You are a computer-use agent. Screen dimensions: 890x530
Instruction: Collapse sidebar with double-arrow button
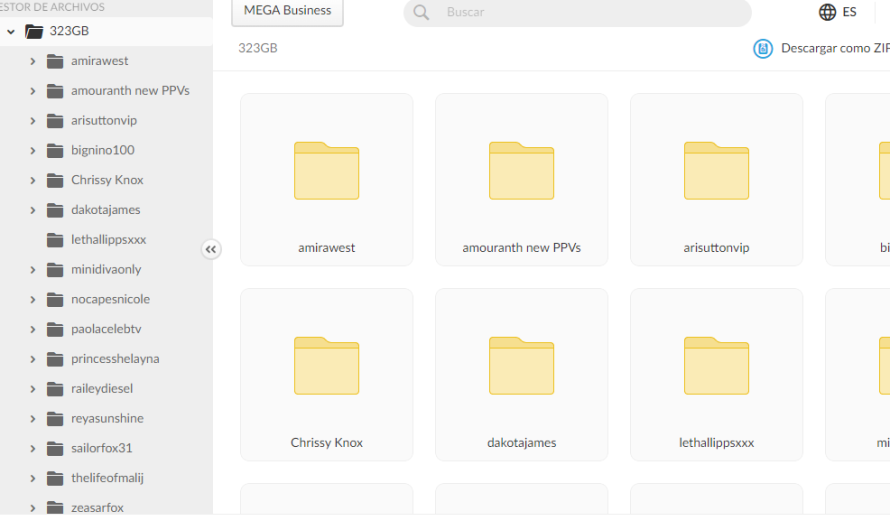[211, 249]
